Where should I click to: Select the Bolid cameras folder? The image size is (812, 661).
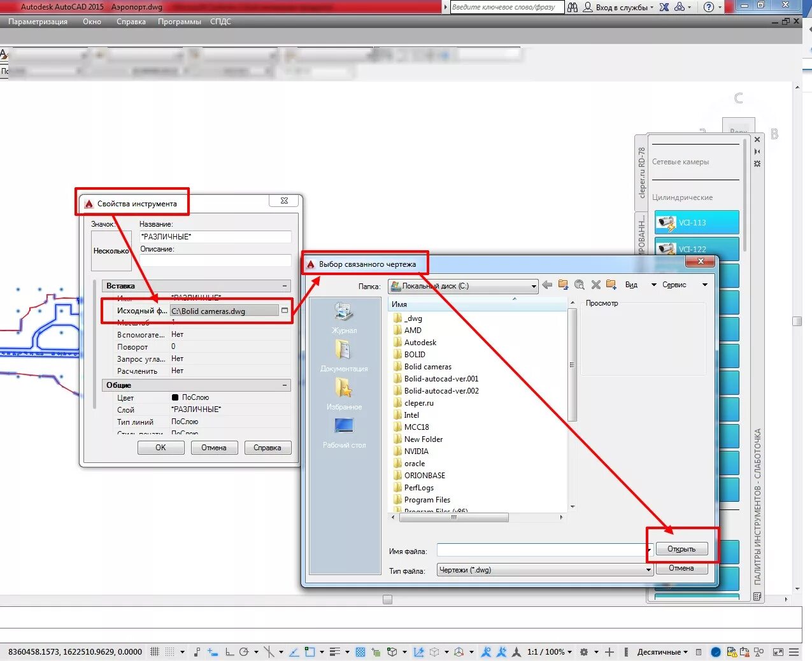(422, 367)
